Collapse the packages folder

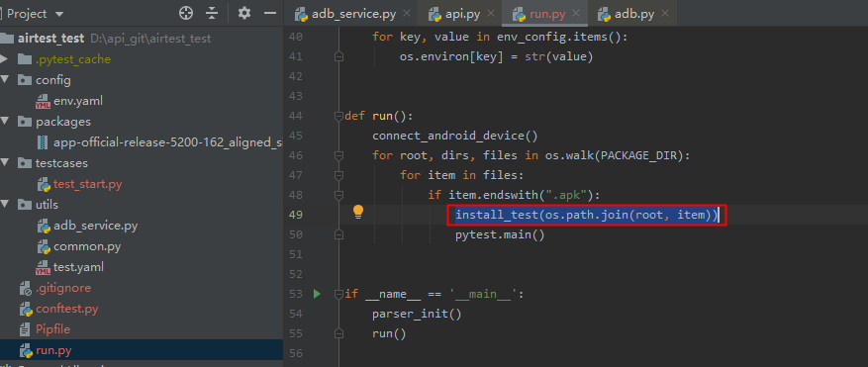[x=5, y=122]
